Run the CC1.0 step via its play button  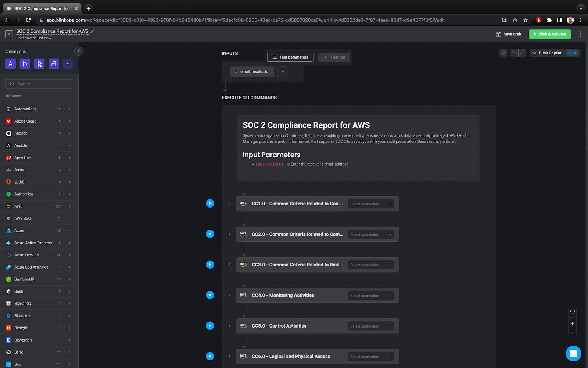pyautogui.click(x=210, y=203)
